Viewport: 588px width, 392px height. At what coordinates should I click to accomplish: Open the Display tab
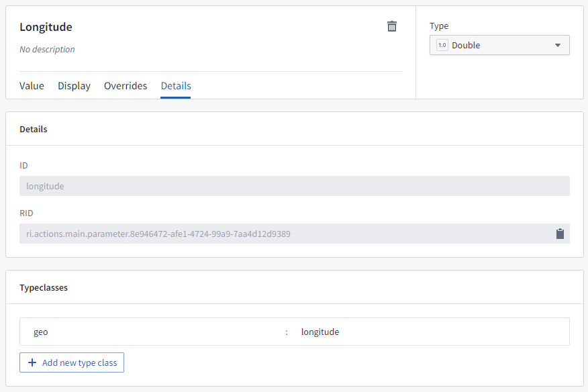click(74, 86)
